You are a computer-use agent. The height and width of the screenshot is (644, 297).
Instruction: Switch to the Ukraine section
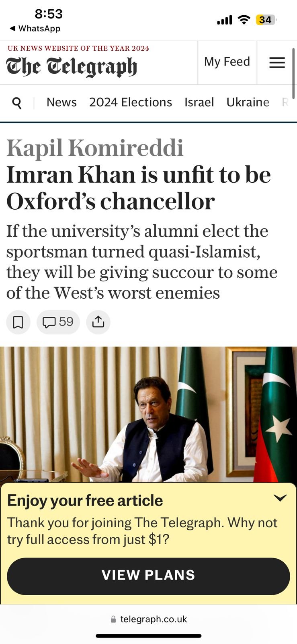[248, 102]
